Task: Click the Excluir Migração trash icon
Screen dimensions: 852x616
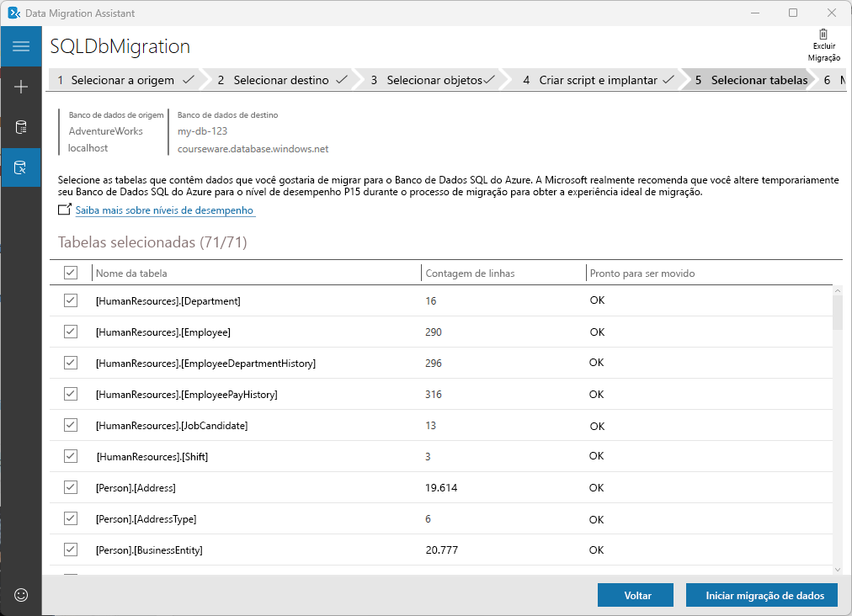Action: point(823,35)
